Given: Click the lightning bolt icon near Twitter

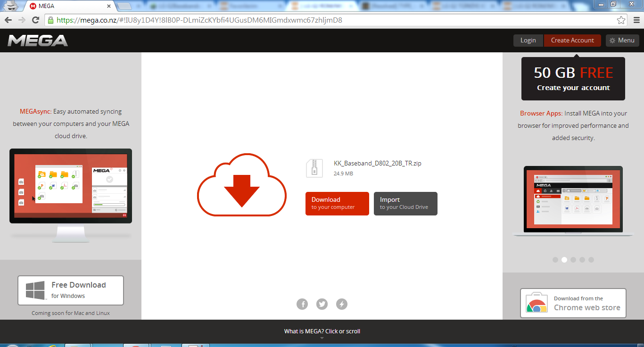Looking at the screenshot, I should pyautogui.click(x=342, y=304).
